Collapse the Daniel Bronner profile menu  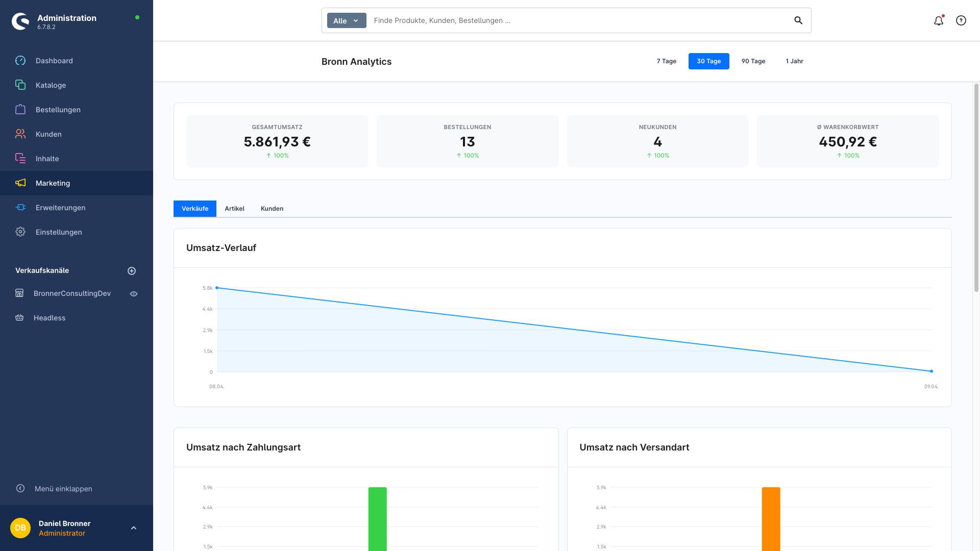(x=134, y=528)
